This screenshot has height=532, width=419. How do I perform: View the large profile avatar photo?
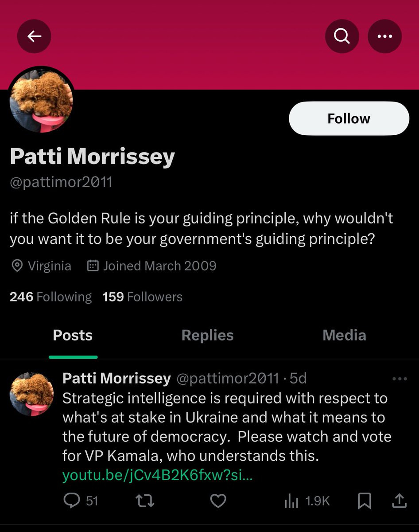[x=41, y=102]
